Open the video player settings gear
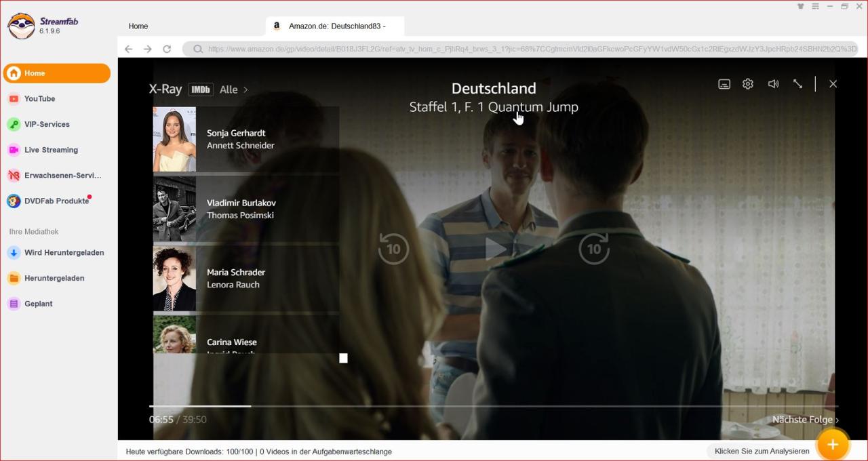The width and height of the screenshot is (868, 461). click(x=748, y=84)
